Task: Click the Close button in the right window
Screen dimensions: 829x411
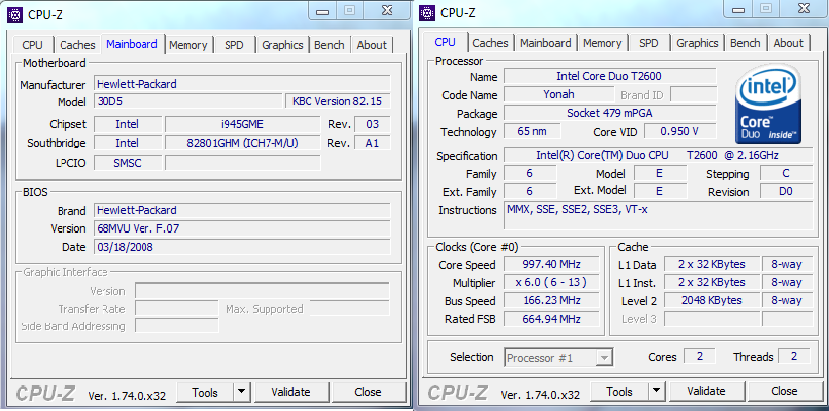Action: pyautogui.click(x=784, y=392)
